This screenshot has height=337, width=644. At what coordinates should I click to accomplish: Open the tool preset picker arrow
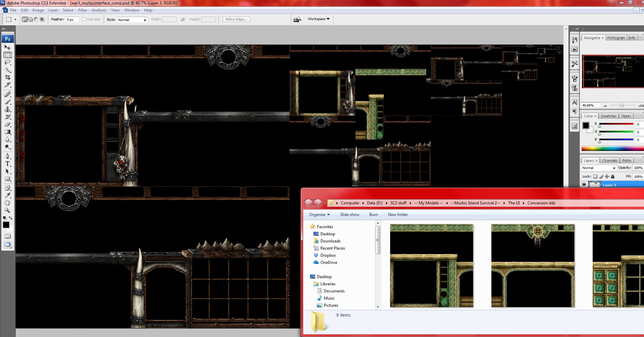pyautogui.click(x=15, y=19)
